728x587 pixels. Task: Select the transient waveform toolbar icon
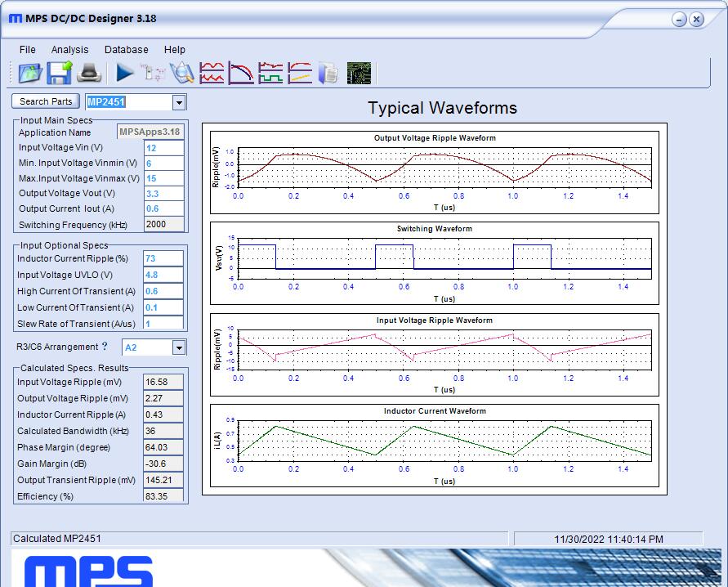coord(271,72)
